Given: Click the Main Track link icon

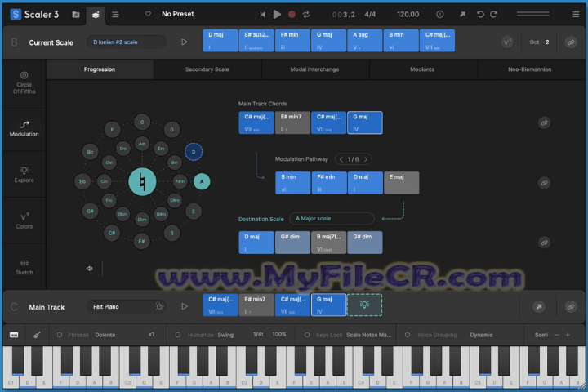Looking at the screenshot, I should [x=571, y=307].
